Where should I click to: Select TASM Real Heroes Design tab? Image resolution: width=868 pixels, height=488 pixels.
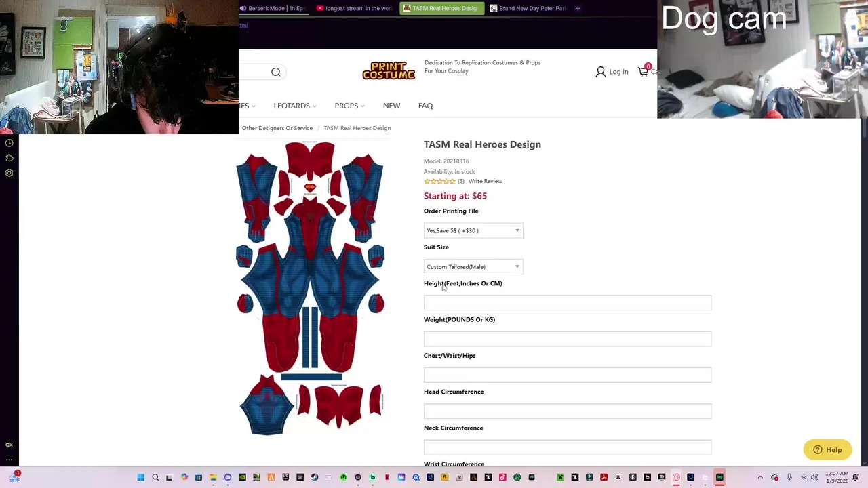point(441,8)
